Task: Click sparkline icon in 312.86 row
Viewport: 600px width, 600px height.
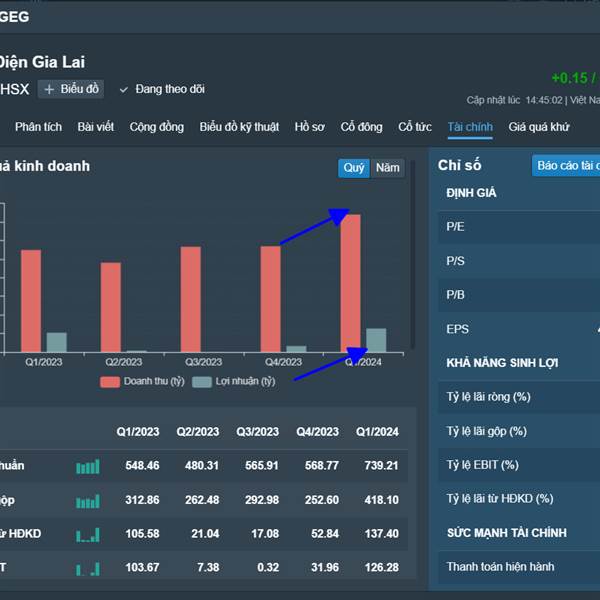Action: click(88, 501)
